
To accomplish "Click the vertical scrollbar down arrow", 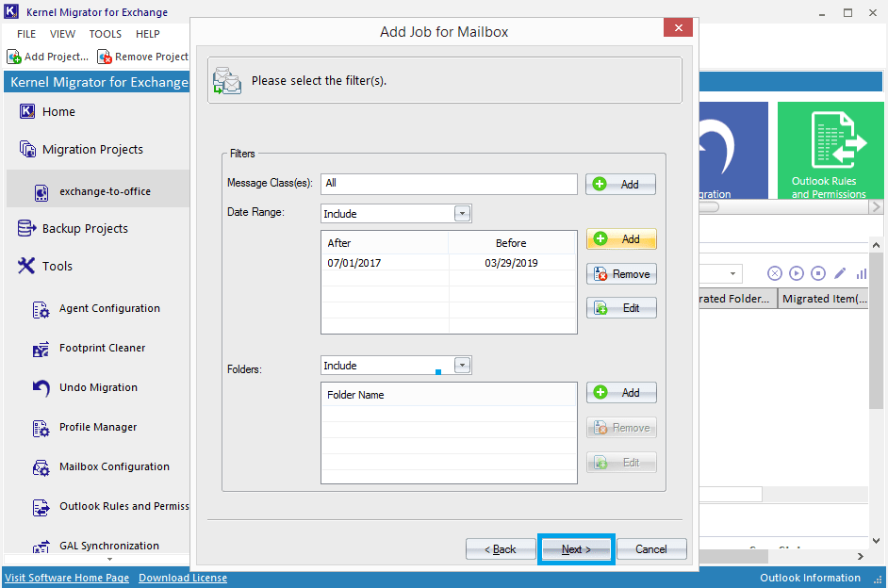I will pyautogui.click(x=876, y=541).
